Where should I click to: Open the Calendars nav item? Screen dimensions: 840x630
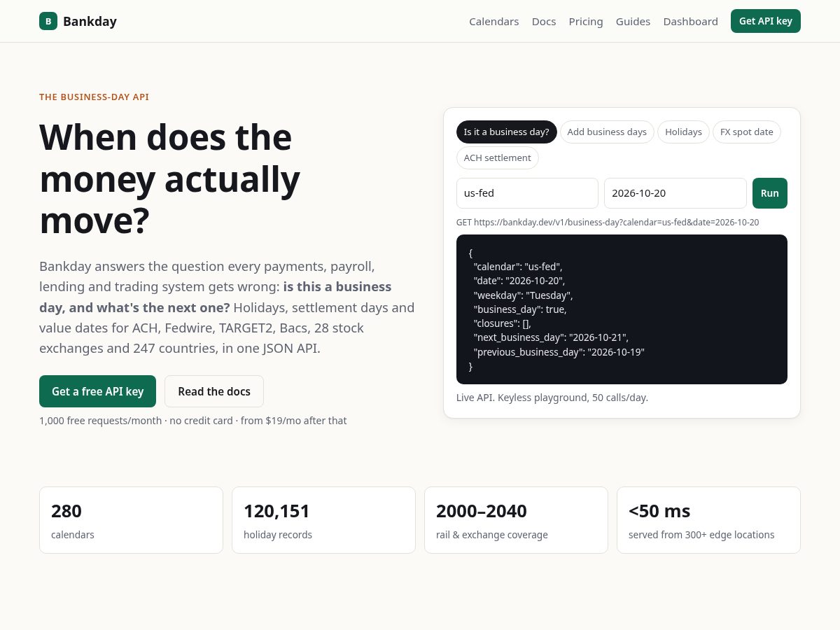click(494, 22)
